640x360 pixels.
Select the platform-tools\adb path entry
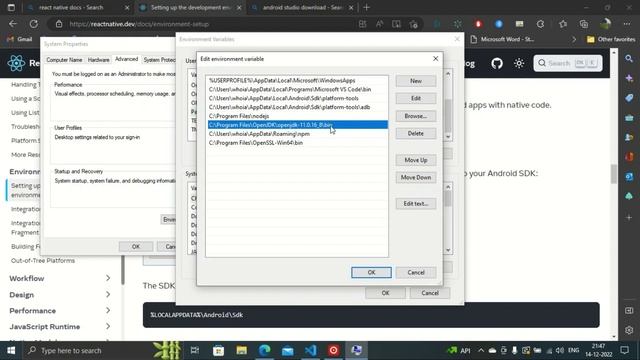[298, 107]
